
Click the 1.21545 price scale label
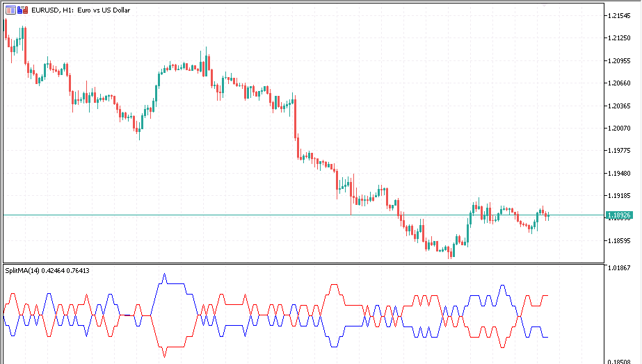[618, 15]
